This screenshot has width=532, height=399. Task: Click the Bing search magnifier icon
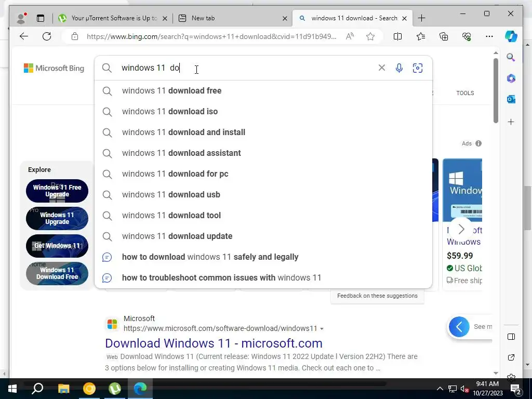pos(107,68)
